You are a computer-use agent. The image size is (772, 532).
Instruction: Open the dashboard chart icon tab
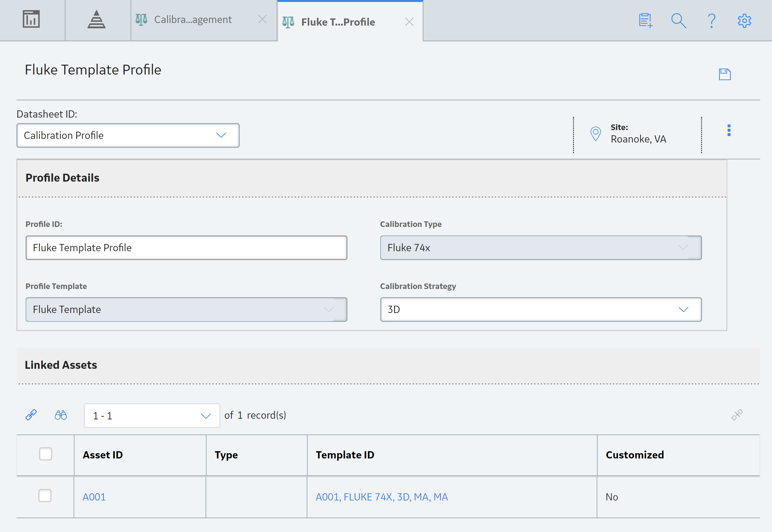pos(31,19)
